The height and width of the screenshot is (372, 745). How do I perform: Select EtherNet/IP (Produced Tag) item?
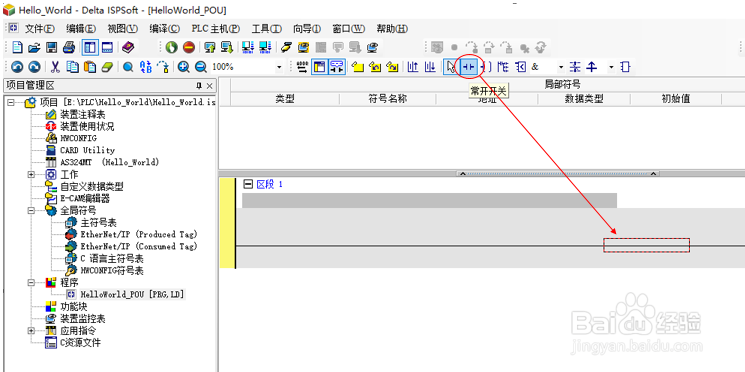pyautogui.click(x=139, y=234)
